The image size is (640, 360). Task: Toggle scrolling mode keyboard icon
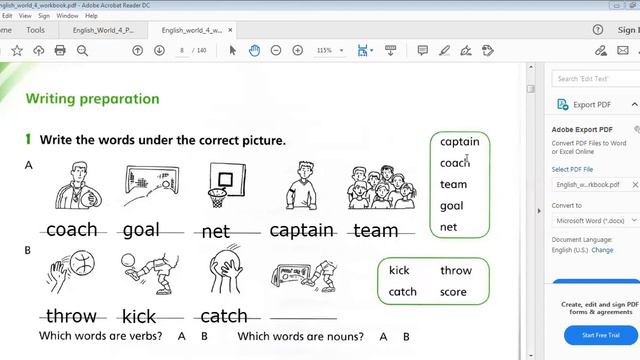tap(391, 51)
